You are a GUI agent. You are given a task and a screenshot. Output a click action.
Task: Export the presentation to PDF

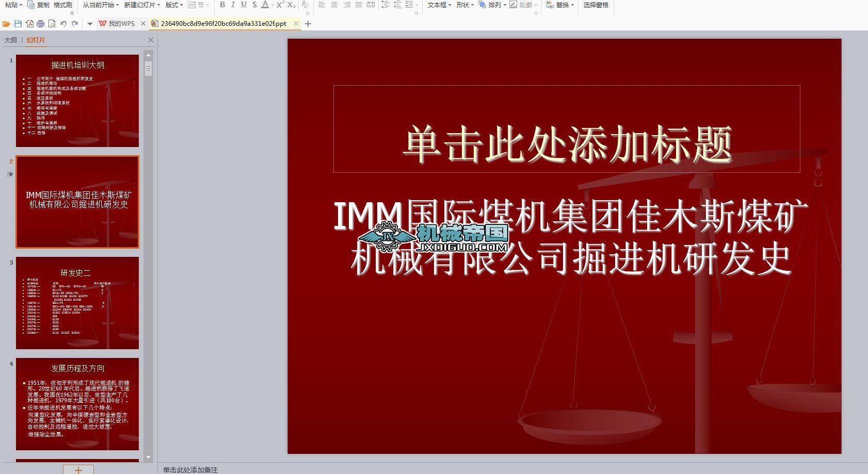29,23
